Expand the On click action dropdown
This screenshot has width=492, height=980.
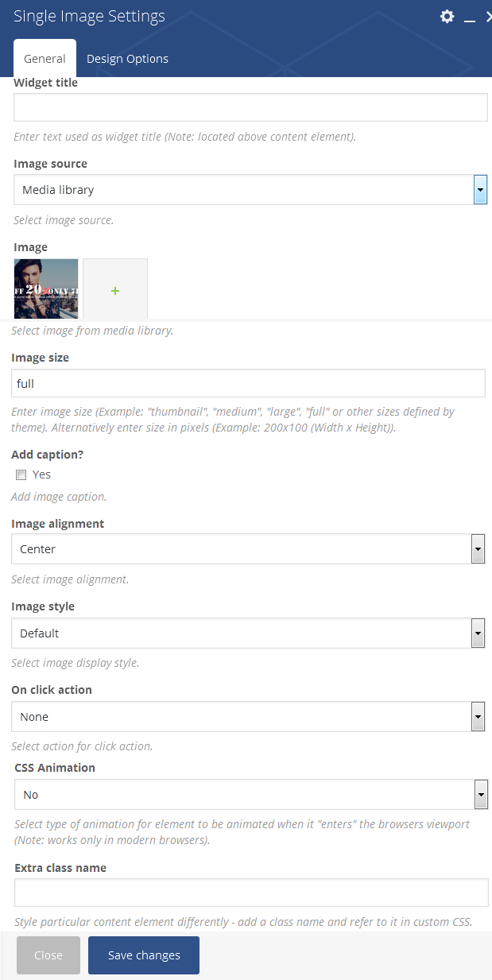click(248, 717)
